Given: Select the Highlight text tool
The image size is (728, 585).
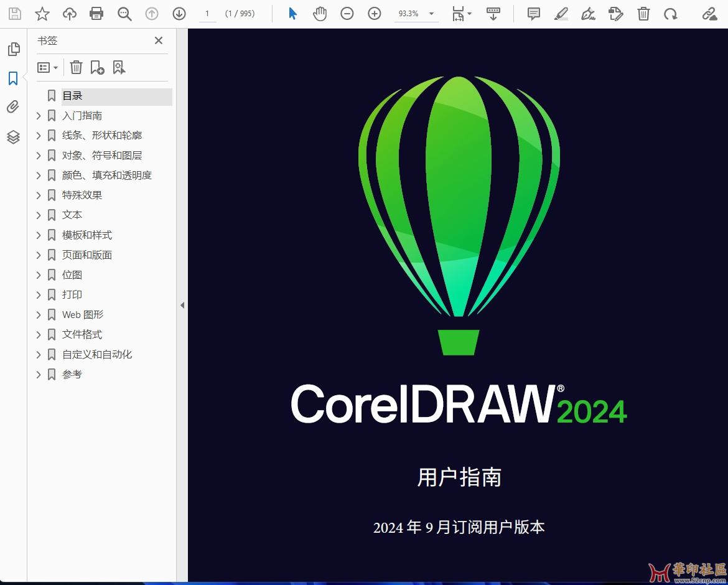Looking at the screenshot, I should pyautogui.click(x=561, y=14).
